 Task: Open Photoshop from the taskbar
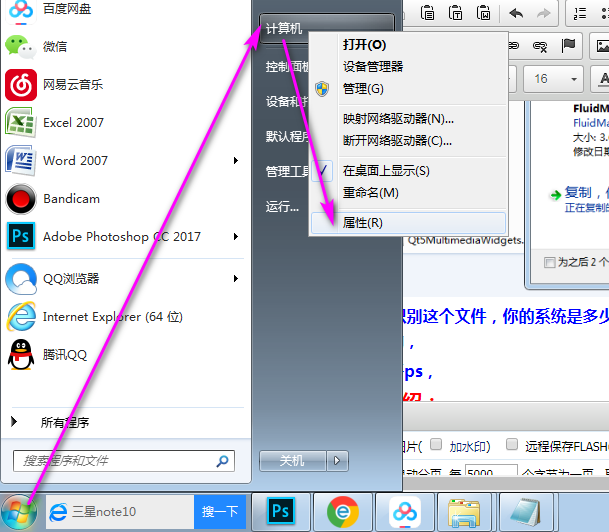(281, 511)
